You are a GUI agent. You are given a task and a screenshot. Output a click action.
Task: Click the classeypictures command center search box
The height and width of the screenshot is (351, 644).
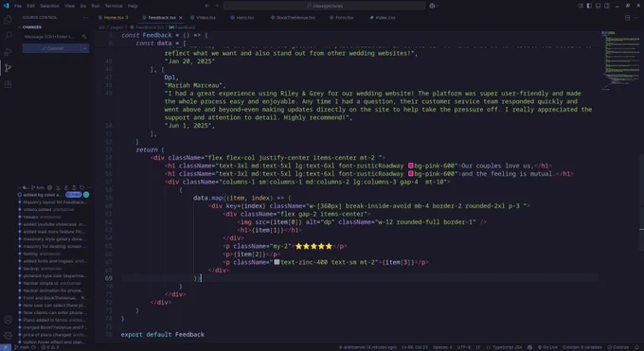[x=325, y=6]
